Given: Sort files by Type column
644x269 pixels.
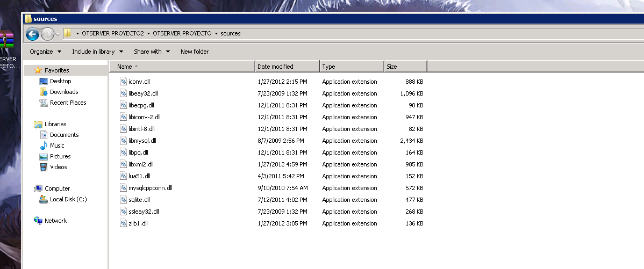Looking at the screenshot, I should coord(352,67).
